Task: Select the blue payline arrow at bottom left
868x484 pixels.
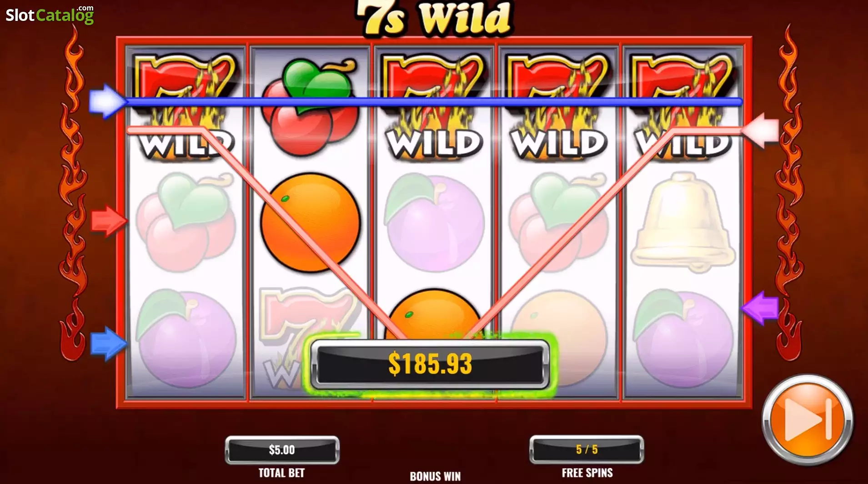Action: click(x=109, y=344)
